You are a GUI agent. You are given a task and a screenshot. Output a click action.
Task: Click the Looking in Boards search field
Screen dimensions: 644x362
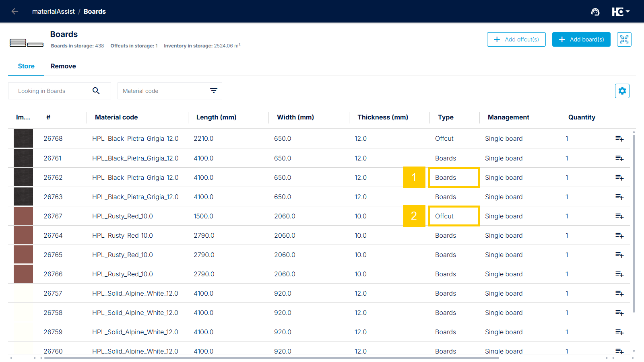tap(52, 91)
